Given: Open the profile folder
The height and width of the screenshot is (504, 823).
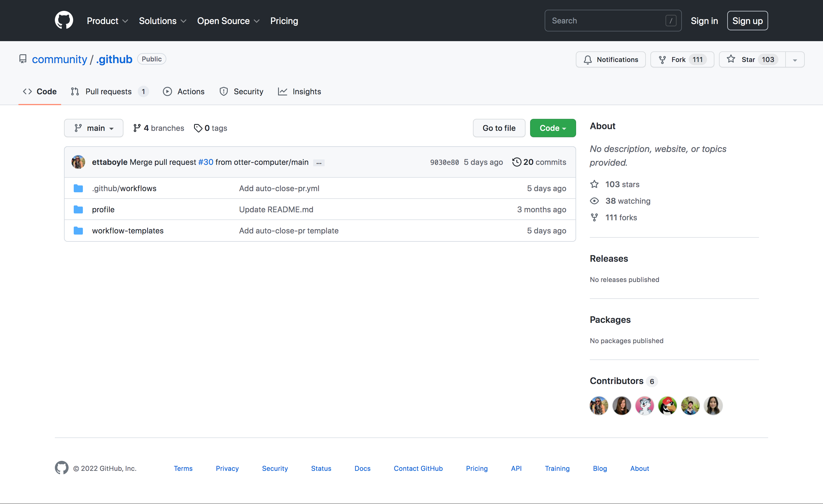Looking at the screenshot, I should tap(103, 209).
